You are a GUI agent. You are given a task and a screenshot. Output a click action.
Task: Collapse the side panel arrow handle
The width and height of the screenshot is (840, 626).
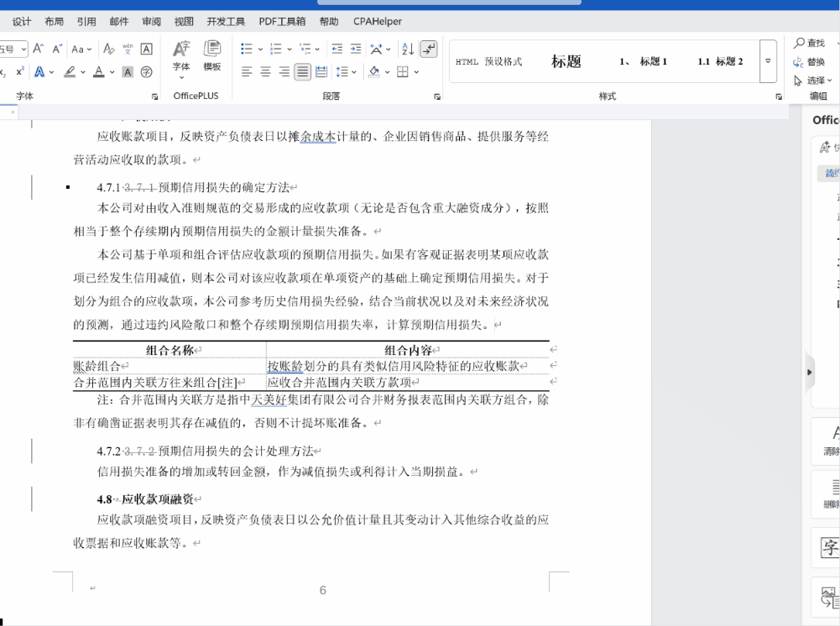click(x=810, y=373)
